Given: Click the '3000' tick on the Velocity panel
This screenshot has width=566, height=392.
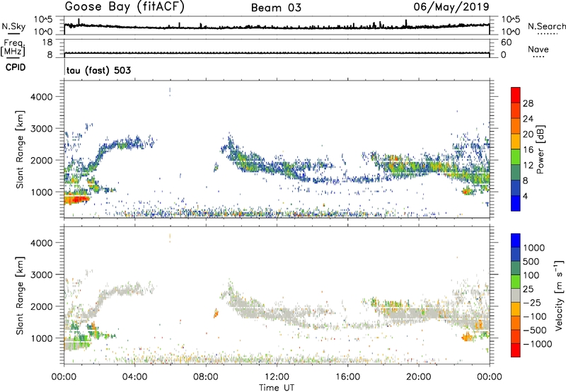Looking at the screenshot, I should click(41, 275).
